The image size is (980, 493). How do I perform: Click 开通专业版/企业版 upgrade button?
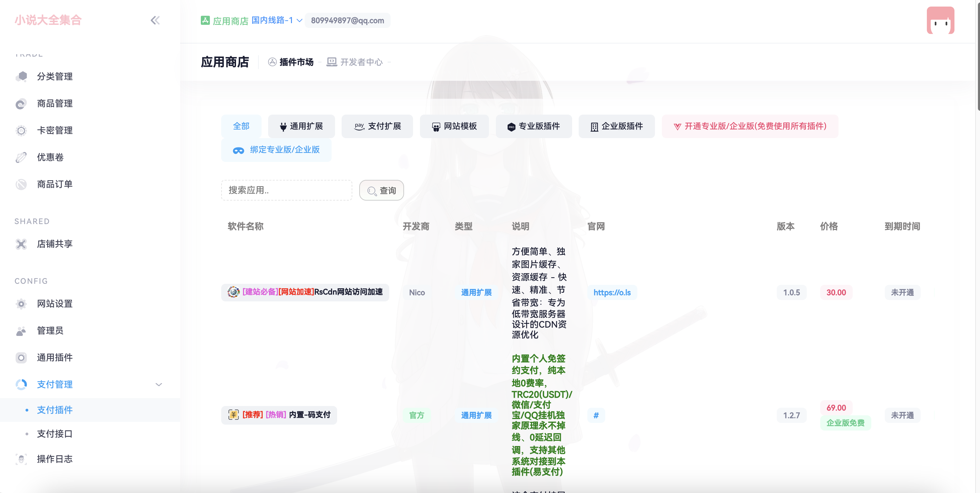[750, 126]
